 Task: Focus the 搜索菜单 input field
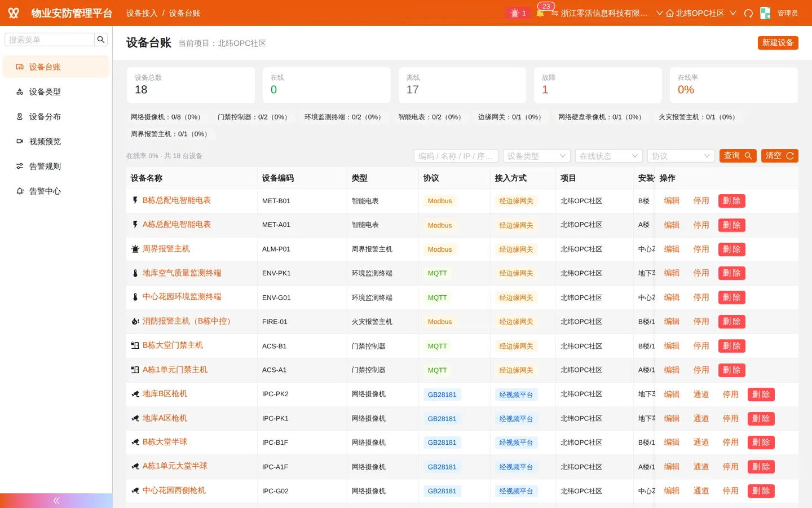pyautogui.click(x=50, y=40)
